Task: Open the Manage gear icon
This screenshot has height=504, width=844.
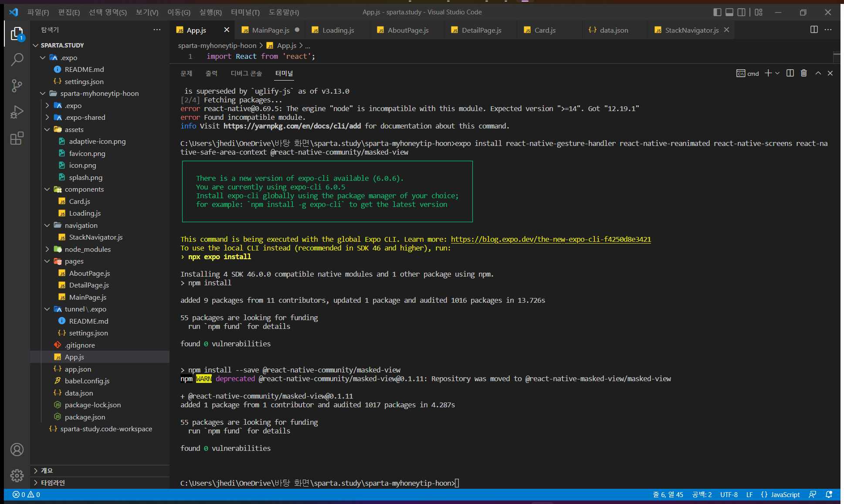Action: [x=17, y=476]
